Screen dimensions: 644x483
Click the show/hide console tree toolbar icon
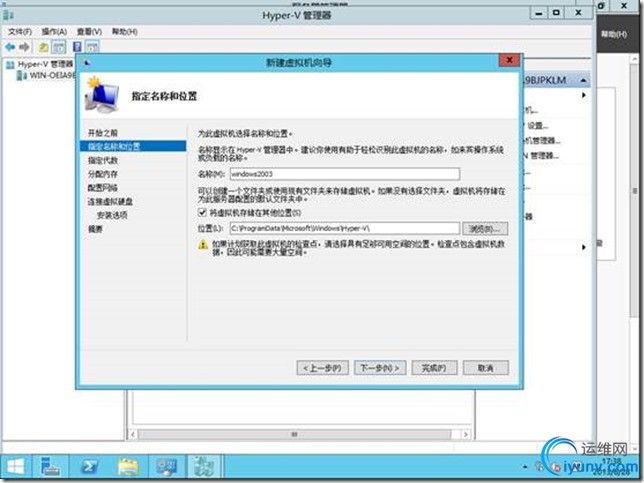click(x=59, y=47)
